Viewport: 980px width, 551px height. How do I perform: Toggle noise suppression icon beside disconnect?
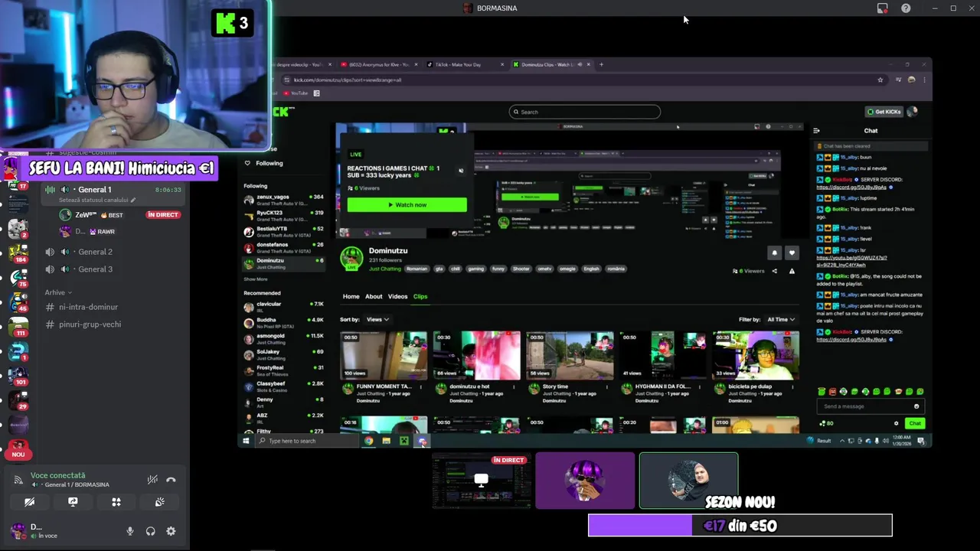click(x=152, y=480)
